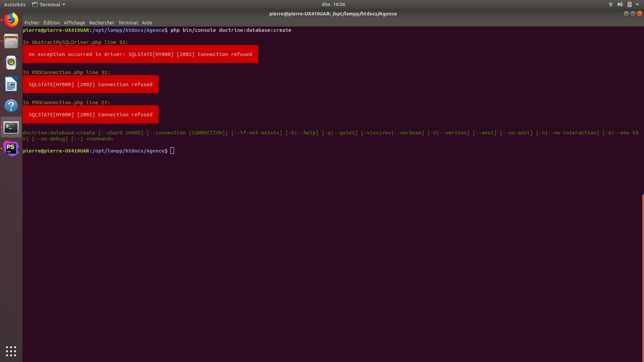Screen dimensions: 644x362
Task: Open the battery status indicator
Action: click(x=630, y=4)
